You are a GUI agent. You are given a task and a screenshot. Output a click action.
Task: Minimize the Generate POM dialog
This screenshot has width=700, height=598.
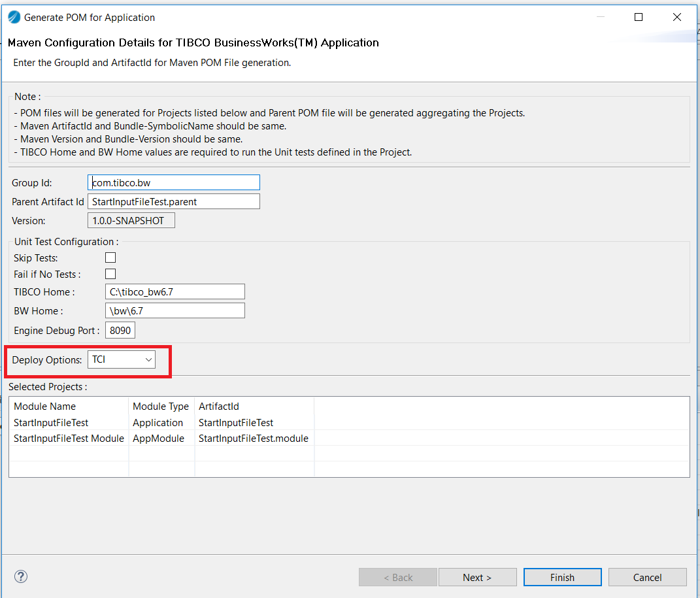[601, 17]
